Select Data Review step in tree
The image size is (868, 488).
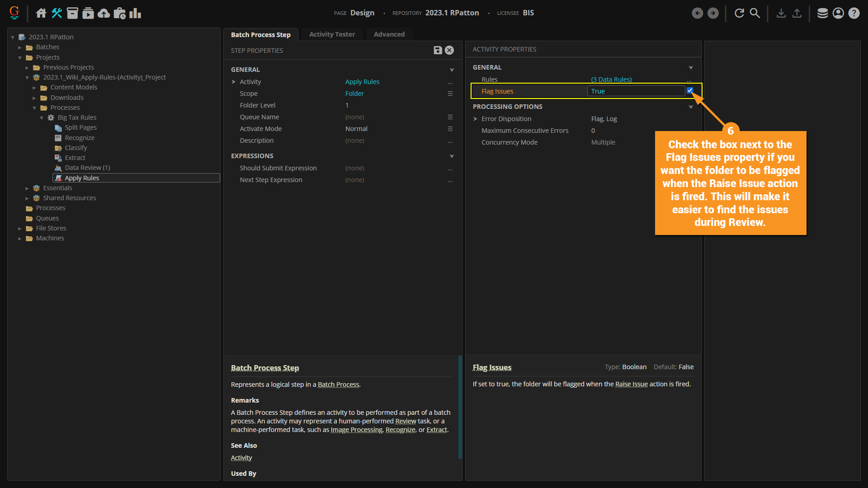click(x=87, y=168)
